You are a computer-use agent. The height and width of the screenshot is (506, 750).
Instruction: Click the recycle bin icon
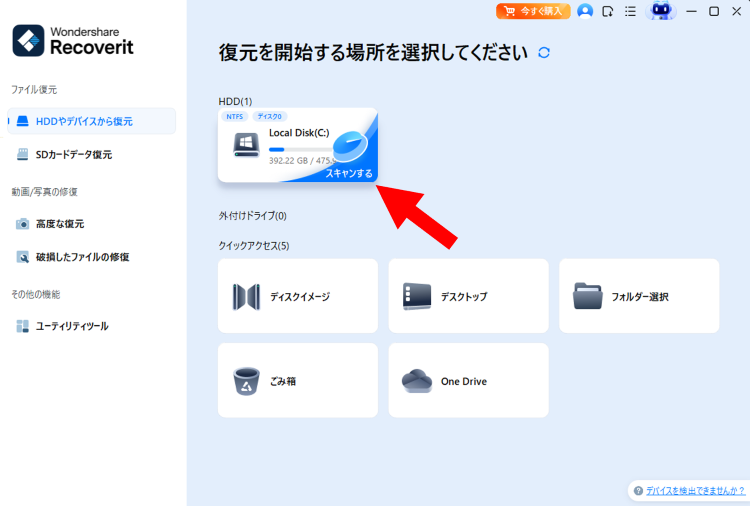[x=246, y=381]
